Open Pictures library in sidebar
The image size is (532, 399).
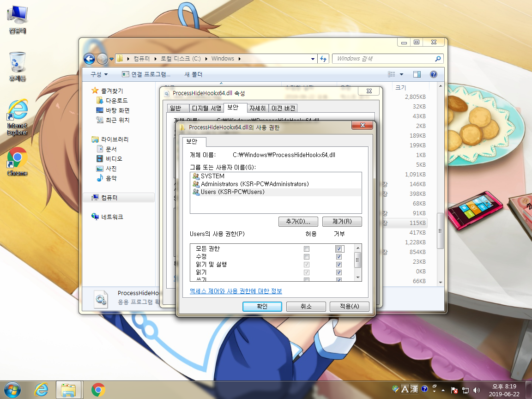(107, 169)
